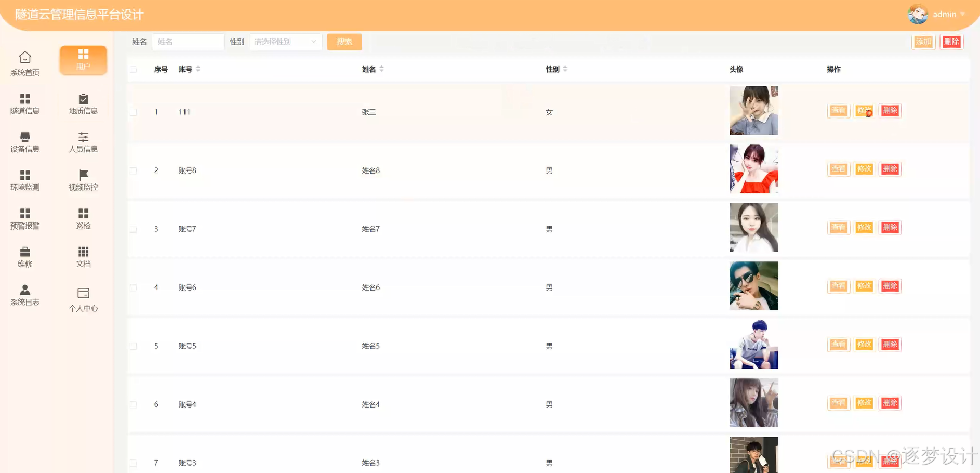Open 姓名8's avatar thumbnail
Viewport: 980px width, 473px height.
tap(754, 169)
